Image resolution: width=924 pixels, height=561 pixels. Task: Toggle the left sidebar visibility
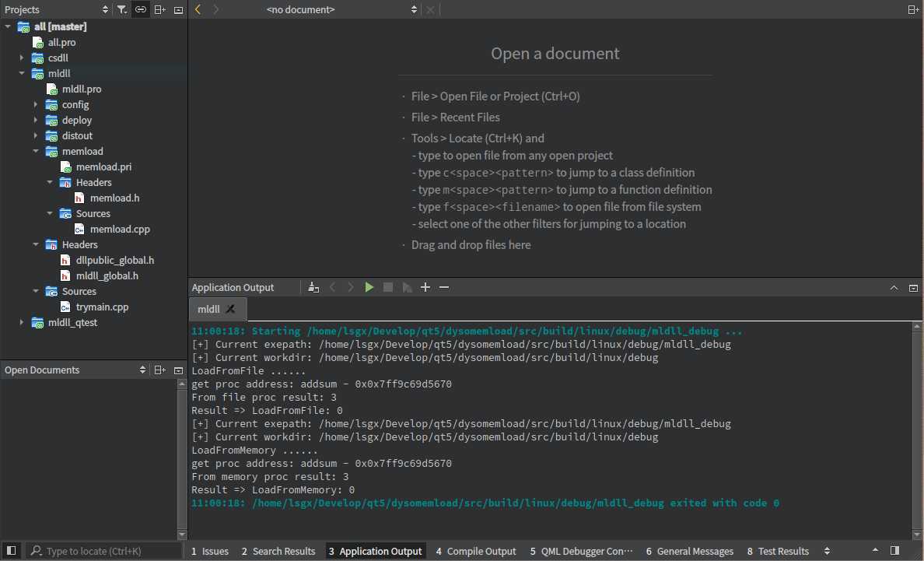pyautogui.click(x=11, y=550)
